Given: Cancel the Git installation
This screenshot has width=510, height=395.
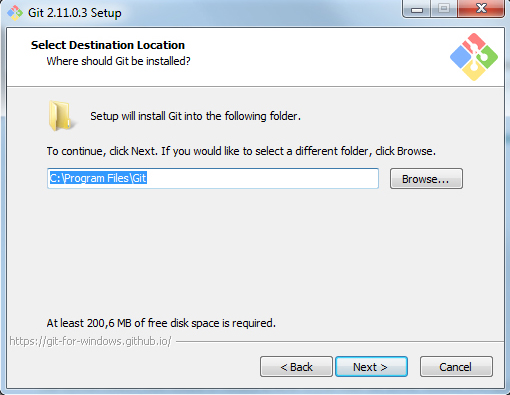Looking at the screenshot, I should click(x=456, y=367).
